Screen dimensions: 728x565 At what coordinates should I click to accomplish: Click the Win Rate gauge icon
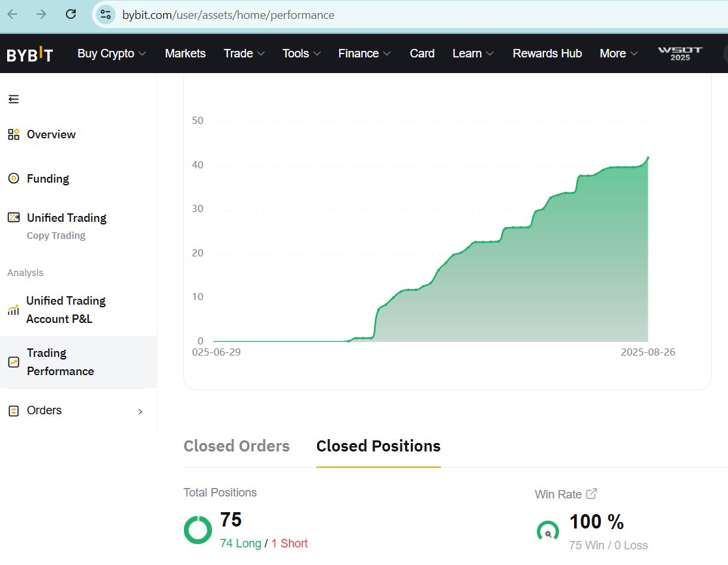[548, 532]
